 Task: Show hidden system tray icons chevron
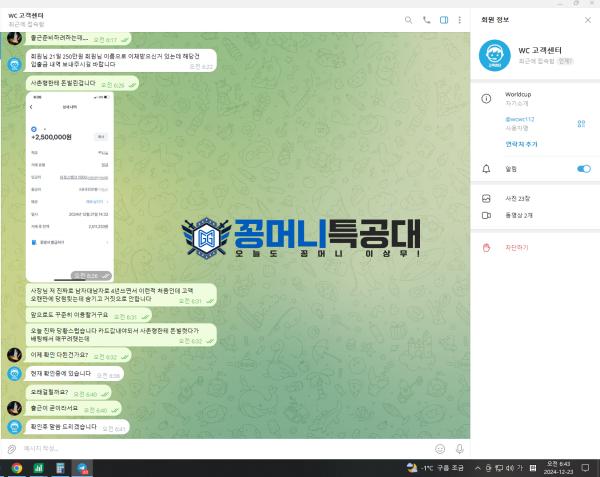coord(477,468)
